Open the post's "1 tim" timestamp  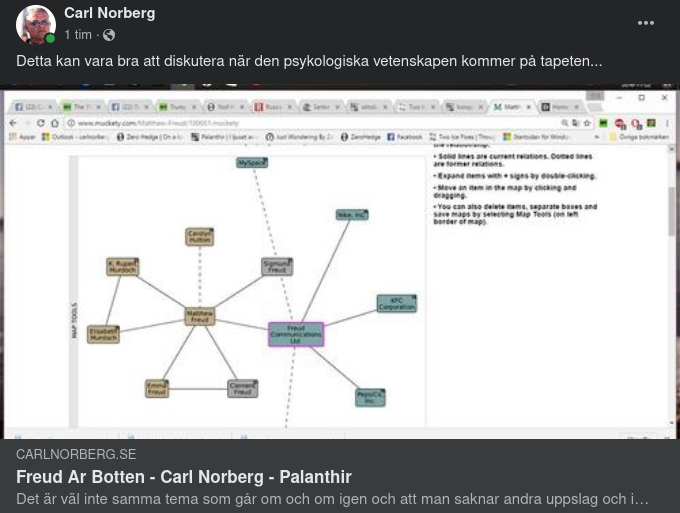pyautogui.click(x=78, y=35)
